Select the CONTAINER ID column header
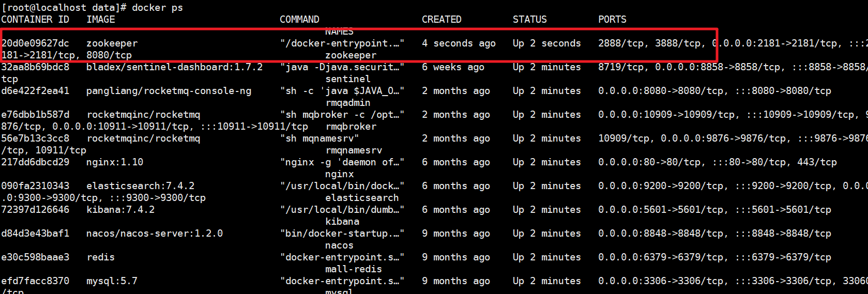Image resolution: width=868 pixels, height=294 pixels. click(x=35, y=20)
